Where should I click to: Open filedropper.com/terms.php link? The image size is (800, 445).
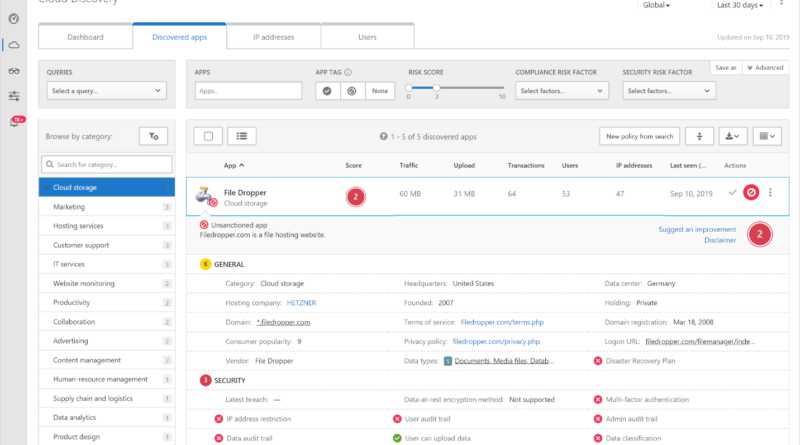click(502, 322)
